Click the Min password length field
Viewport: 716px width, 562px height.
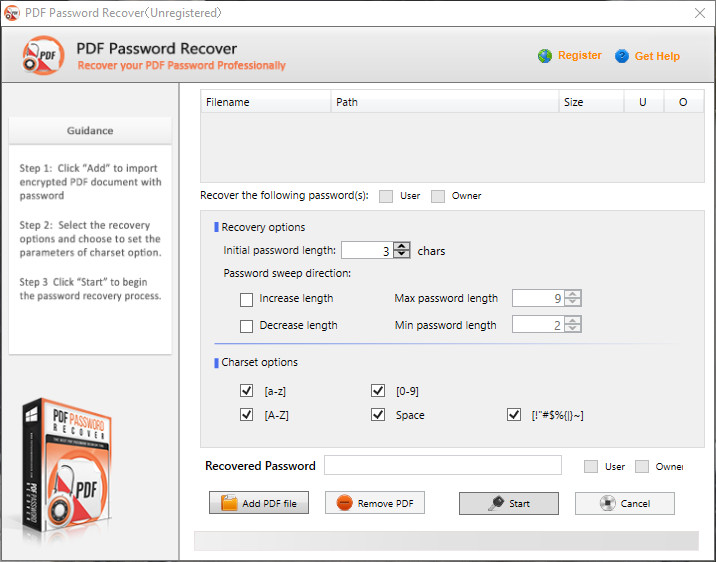pyautogui.click(x=538, y=325)
